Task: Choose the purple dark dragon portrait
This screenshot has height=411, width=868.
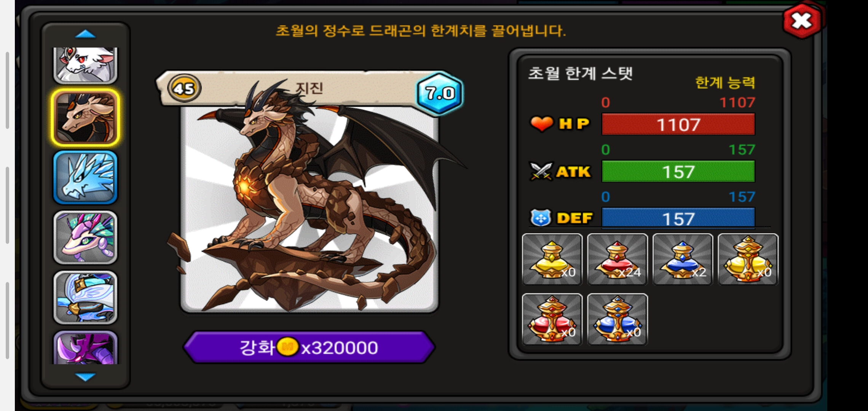Action: click(x=85, y=348)
